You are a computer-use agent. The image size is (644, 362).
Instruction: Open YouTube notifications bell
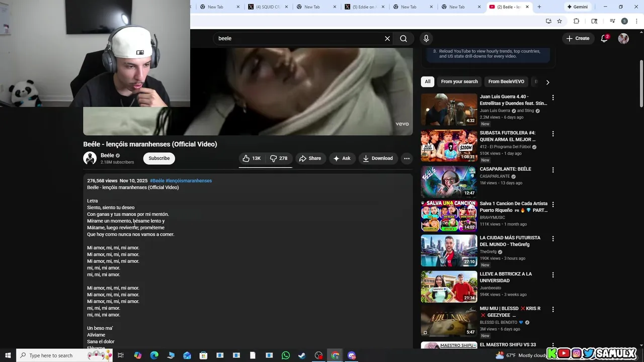tap(605, 38)
